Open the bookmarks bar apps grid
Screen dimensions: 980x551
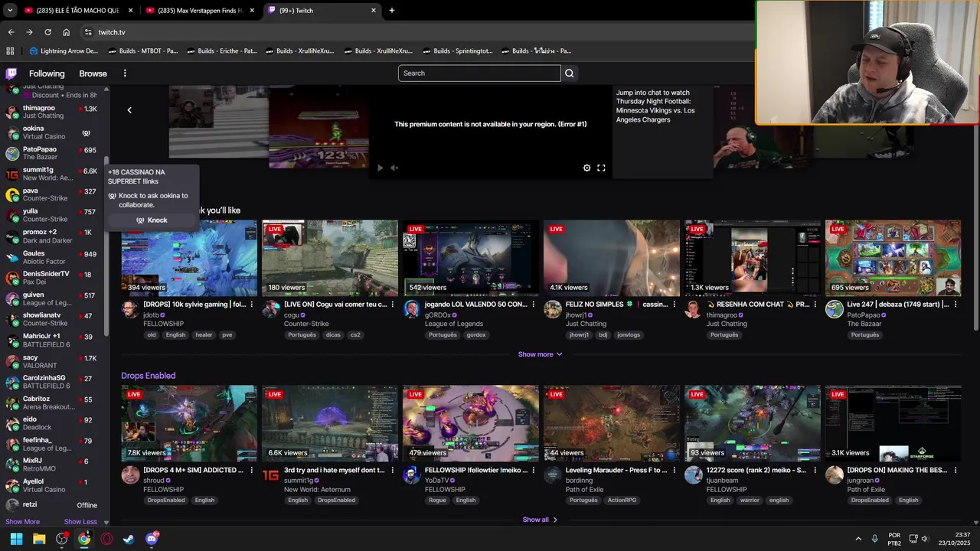10,51
